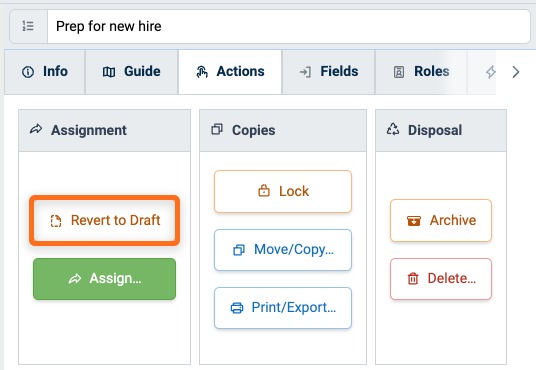Open the Move/Copy... dialog

point(283,250)
